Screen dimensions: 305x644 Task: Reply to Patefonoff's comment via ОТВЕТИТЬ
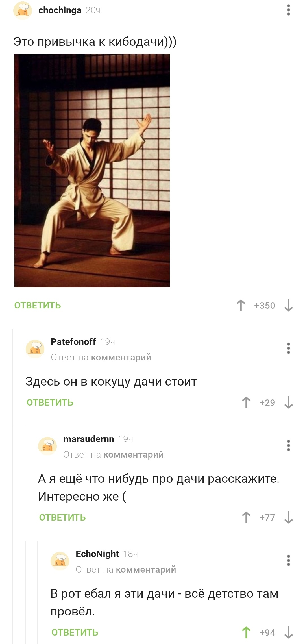pyautogui.click(x=50, y=402)
